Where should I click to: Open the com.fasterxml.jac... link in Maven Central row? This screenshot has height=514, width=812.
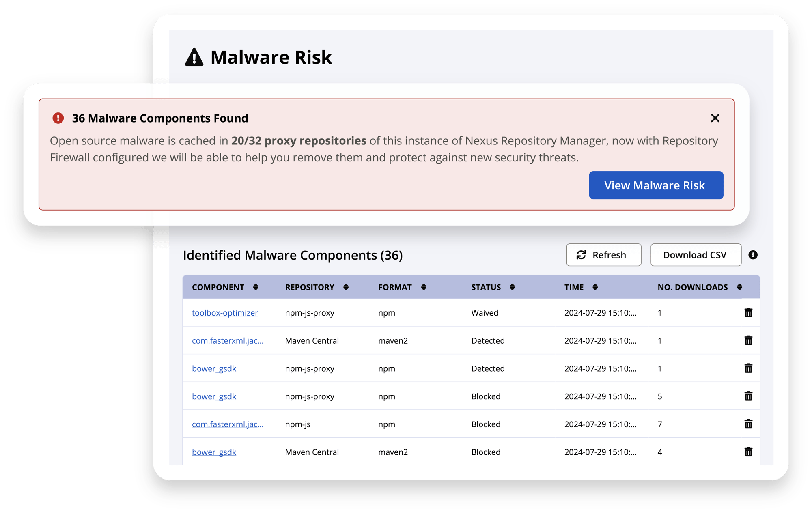pyautogui.click(x=227, y=341)
